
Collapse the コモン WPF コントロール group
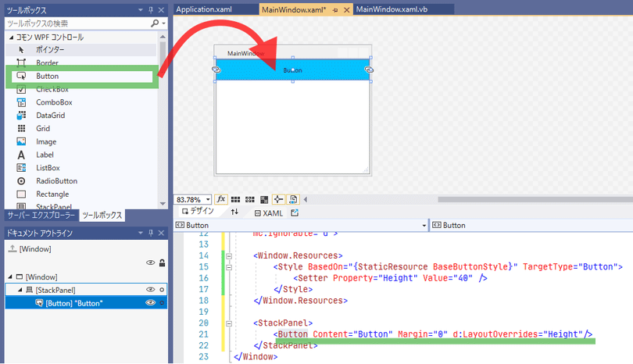pos(11,37)
